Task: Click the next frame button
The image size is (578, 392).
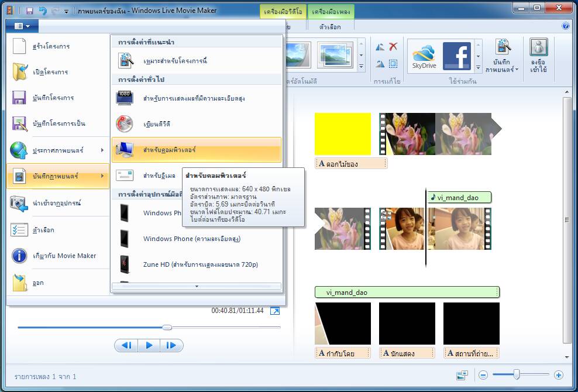Action: click(x=171, y=346)
